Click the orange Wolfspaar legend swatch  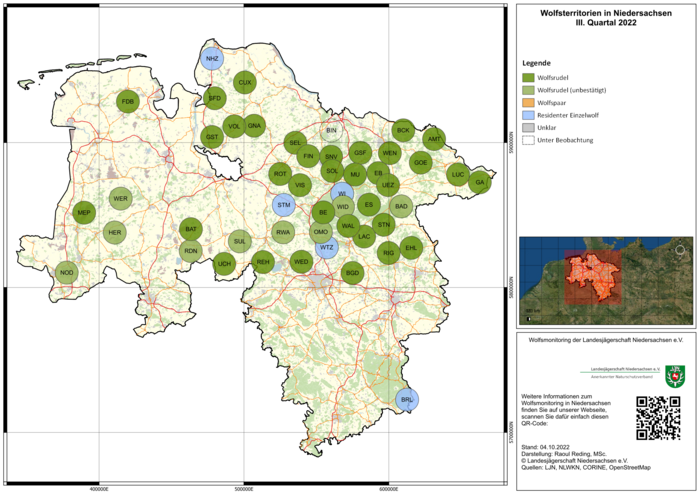click(x=528, y=103)
